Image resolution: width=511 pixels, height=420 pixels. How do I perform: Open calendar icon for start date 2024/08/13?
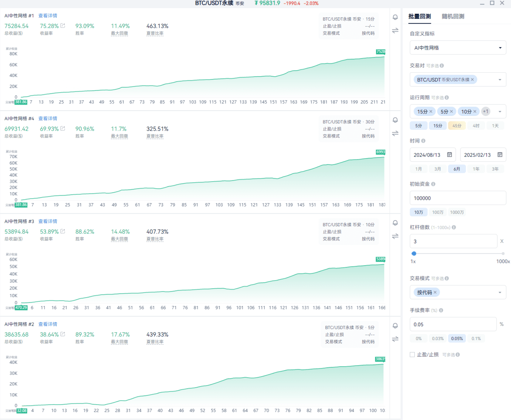[x=449, y=155]
